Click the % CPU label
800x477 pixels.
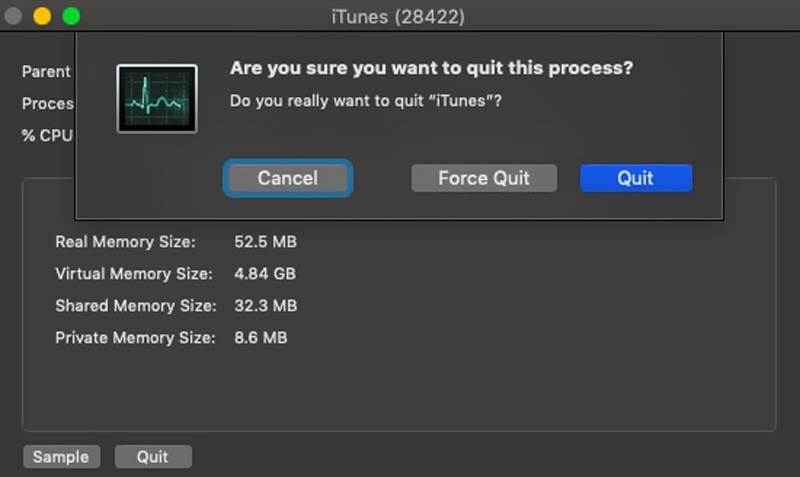point(47,136)
